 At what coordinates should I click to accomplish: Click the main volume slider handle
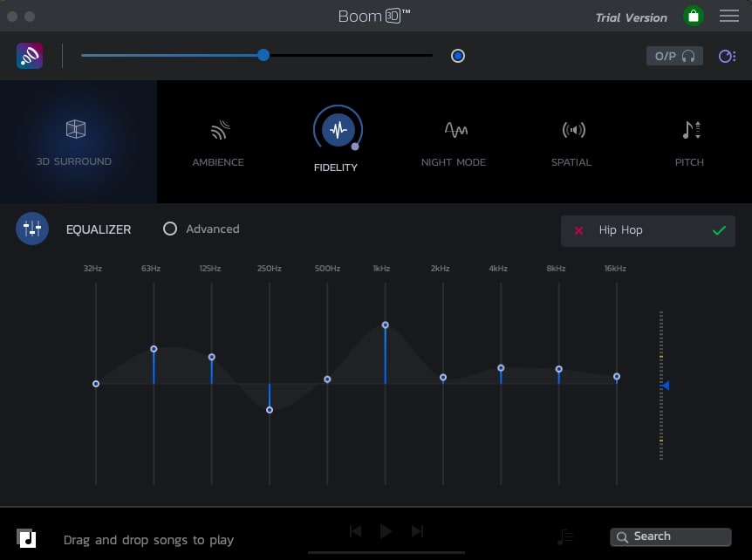click(263, 55)
